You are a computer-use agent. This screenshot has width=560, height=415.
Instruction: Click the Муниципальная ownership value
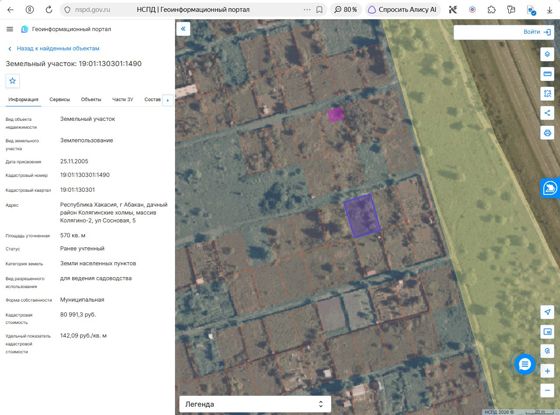[82, 300]
